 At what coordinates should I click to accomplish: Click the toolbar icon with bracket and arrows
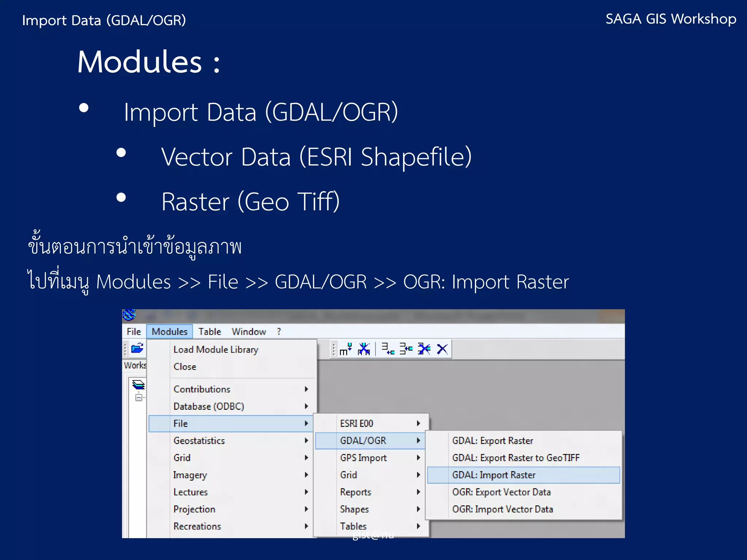click(x=388, y=349)
